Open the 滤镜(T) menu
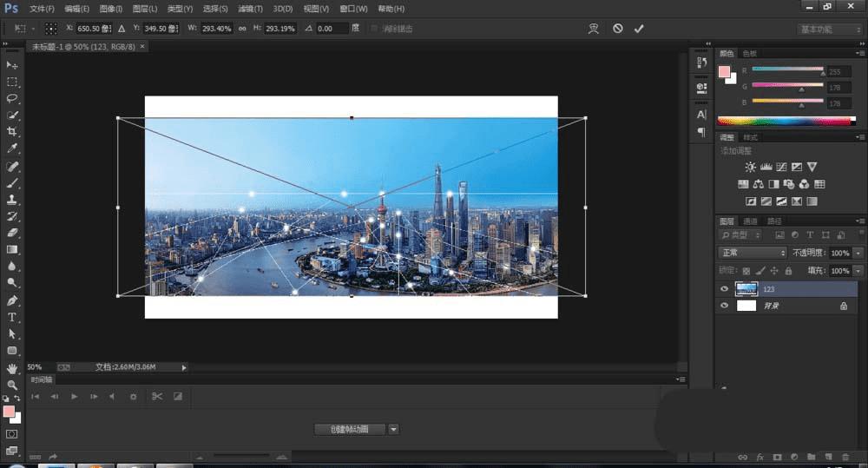Image resolution: width=868 pixels, height=468 pixels. tap(250, 9)
